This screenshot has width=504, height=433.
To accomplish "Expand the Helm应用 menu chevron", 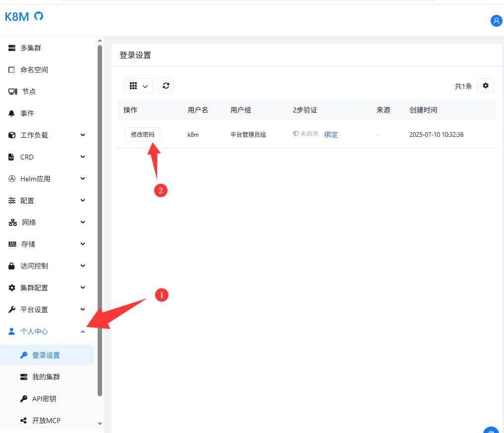I will (83, 178).
